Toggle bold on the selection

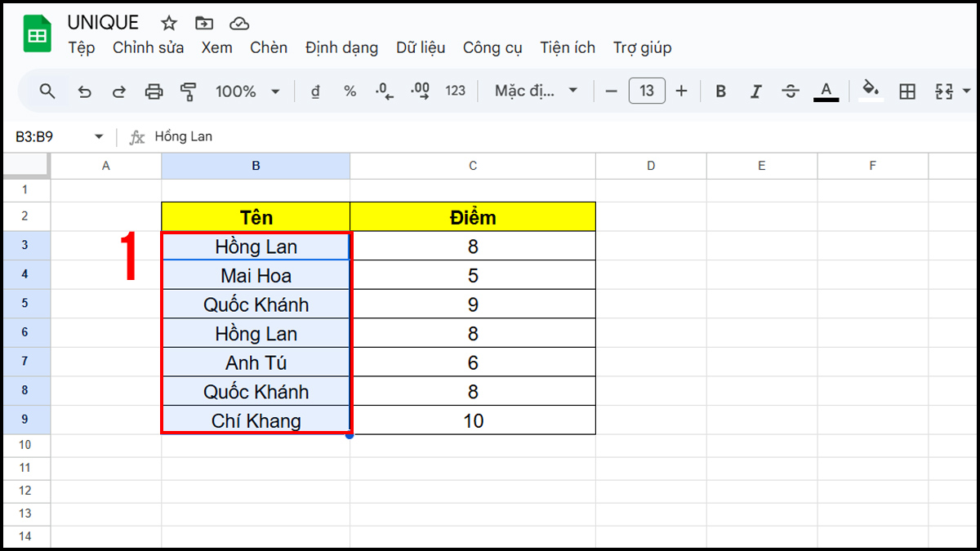click(720, 91)
